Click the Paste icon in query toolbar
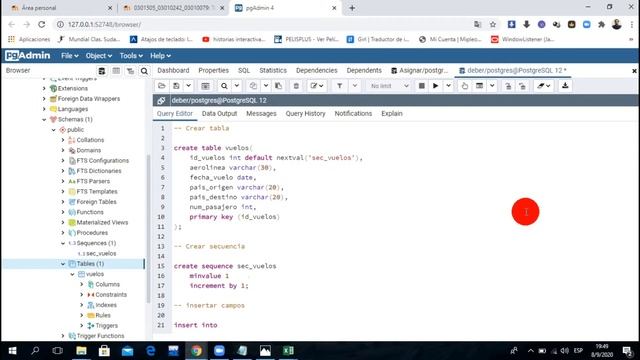The image size is (640, 360). (278, 86)
